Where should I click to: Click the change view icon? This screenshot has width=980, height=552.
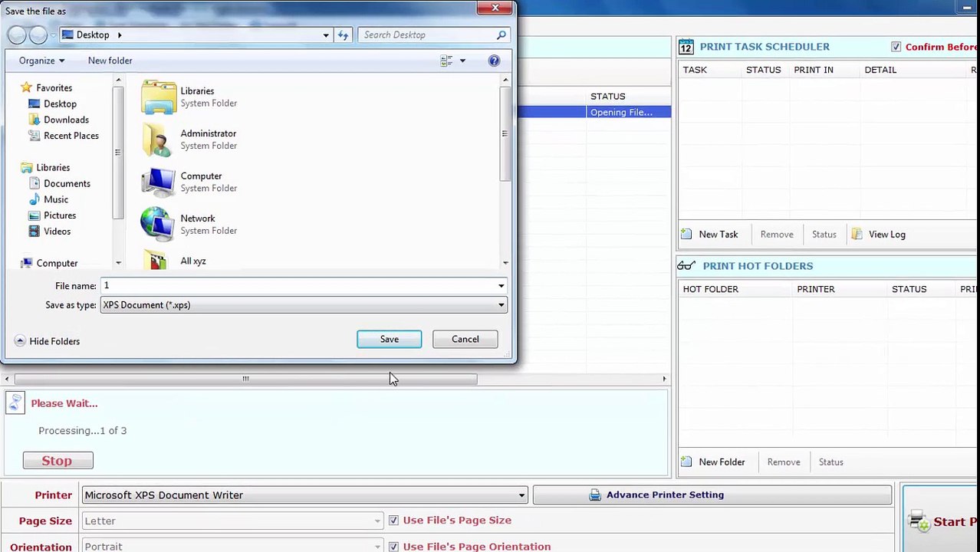(x=446, y=61)
